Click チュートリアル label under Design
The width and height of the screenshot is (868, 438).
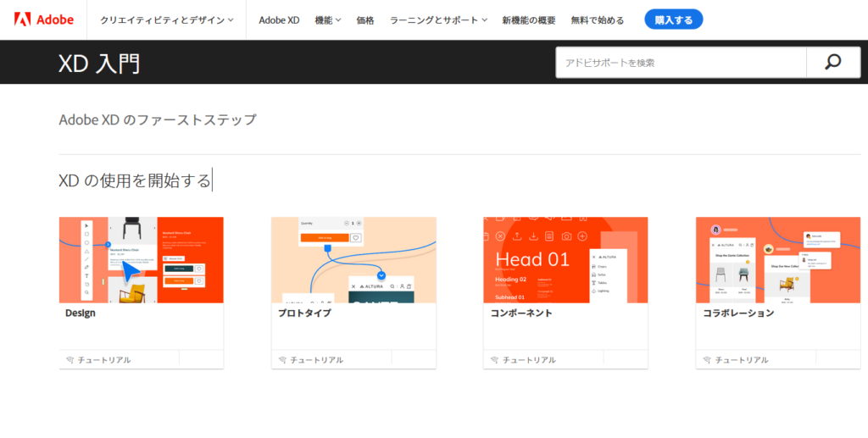(x=104, y=360)
